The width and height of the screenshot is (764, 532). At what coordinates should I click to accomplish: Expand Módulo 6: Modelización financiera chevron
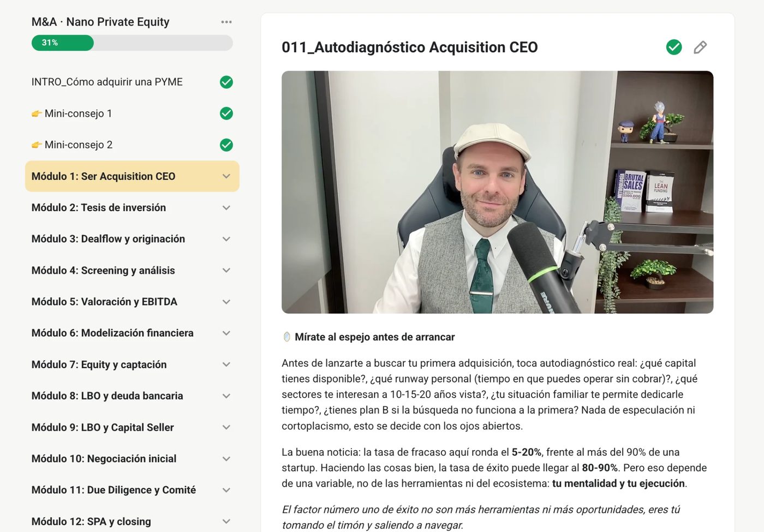226,333
